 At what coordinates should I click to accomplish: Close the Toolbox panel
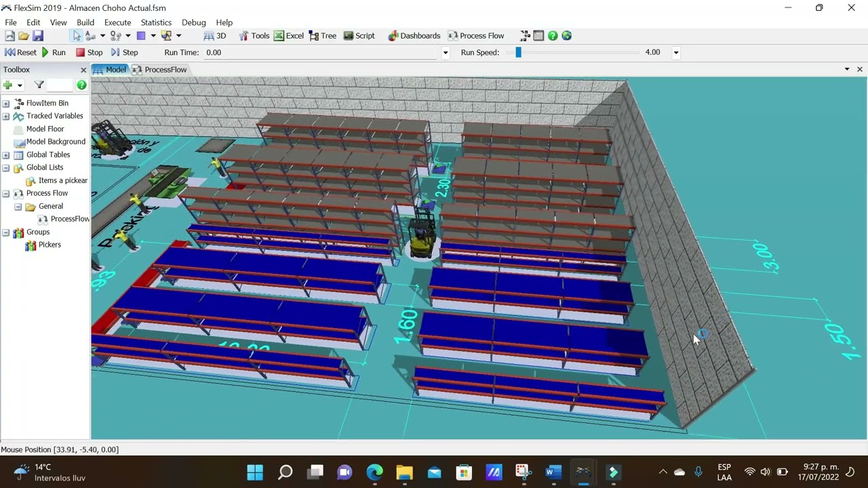tap(83, 70)
